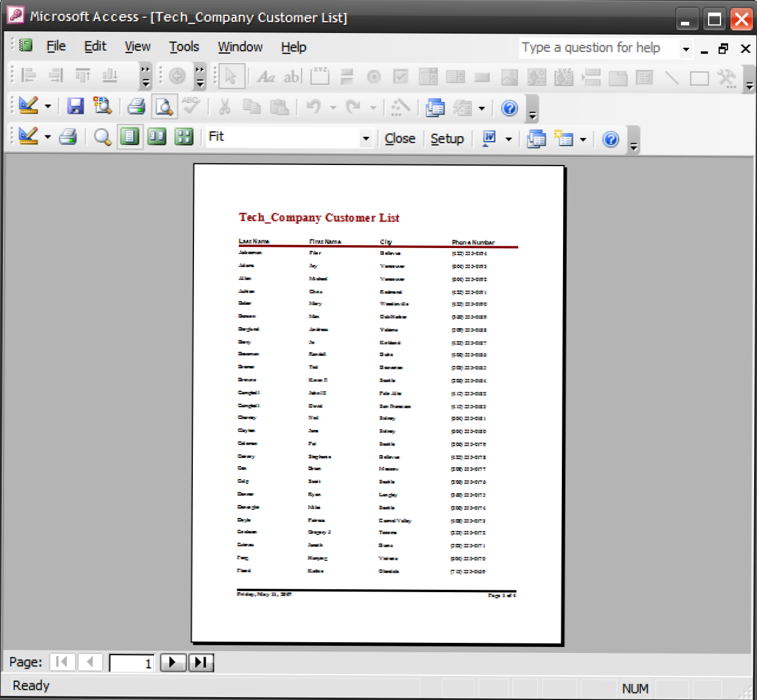Click the Tech_Company Customer List report title

(319, 218)
